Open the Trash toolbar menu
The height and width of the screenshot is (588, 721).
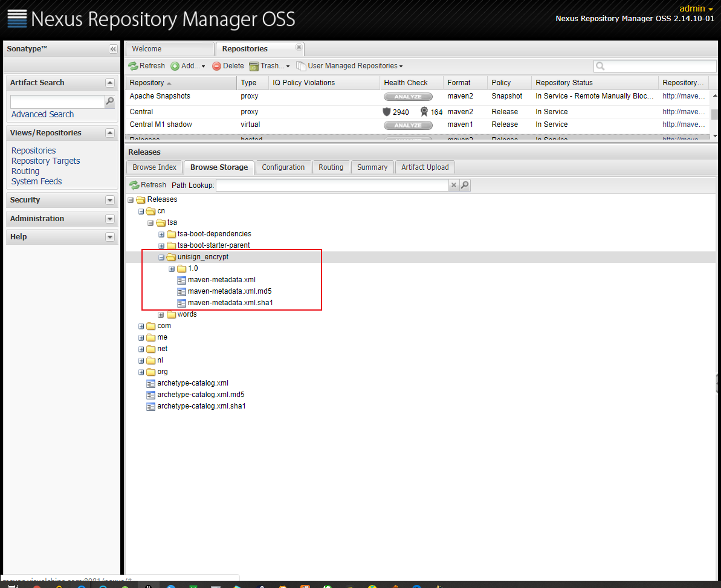(270, 66)
